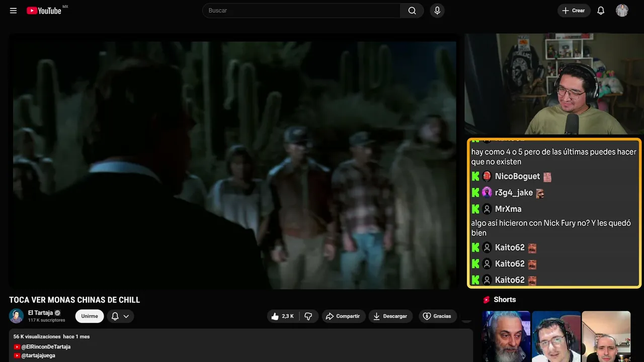This screenshot has width=644, height=362.
Task: Click the chat message mentioning Nick Fury
Action: tap(551, 228)
